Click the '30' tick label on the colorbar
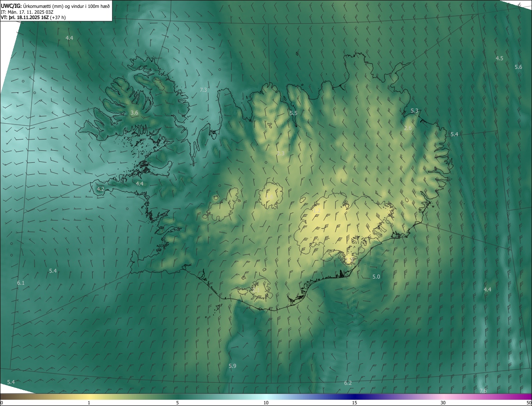 (443, 403)
